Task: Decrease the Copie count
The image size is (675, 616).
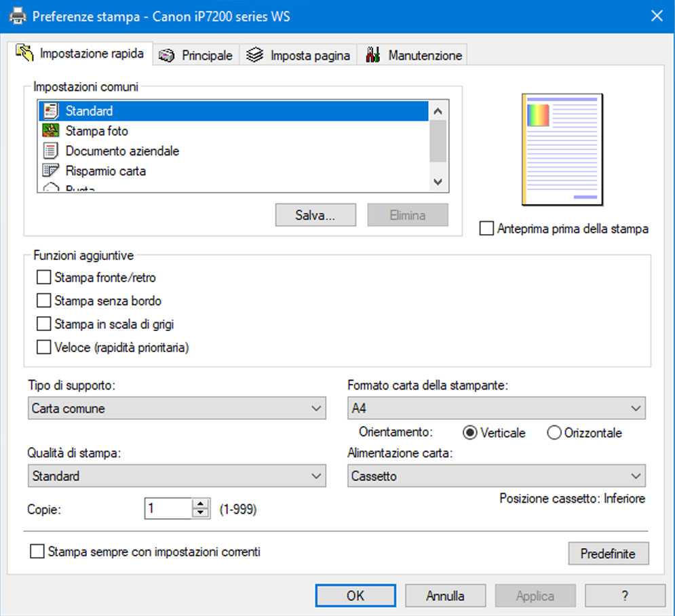Action: point(200,513)
